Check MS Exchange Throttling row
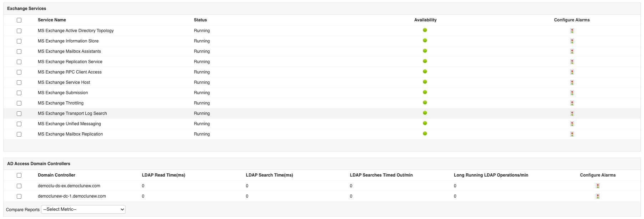Image resolution: width=644 pixels, height=219 pixels. point(19,103)
